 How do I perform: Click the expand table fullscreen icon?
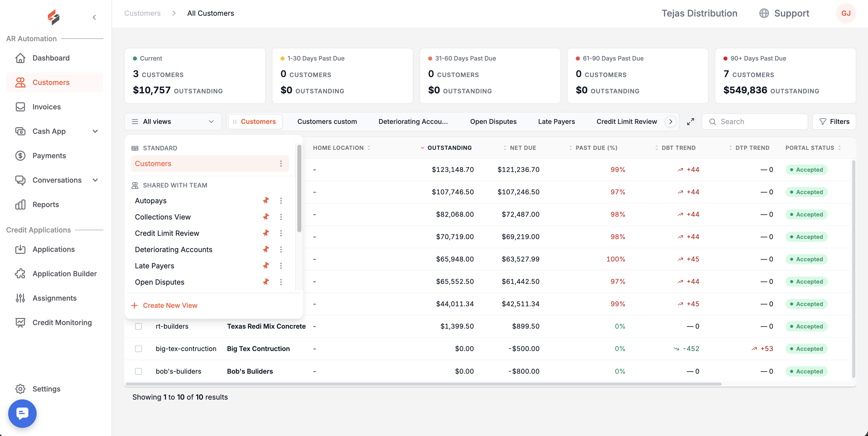(690, 122)
